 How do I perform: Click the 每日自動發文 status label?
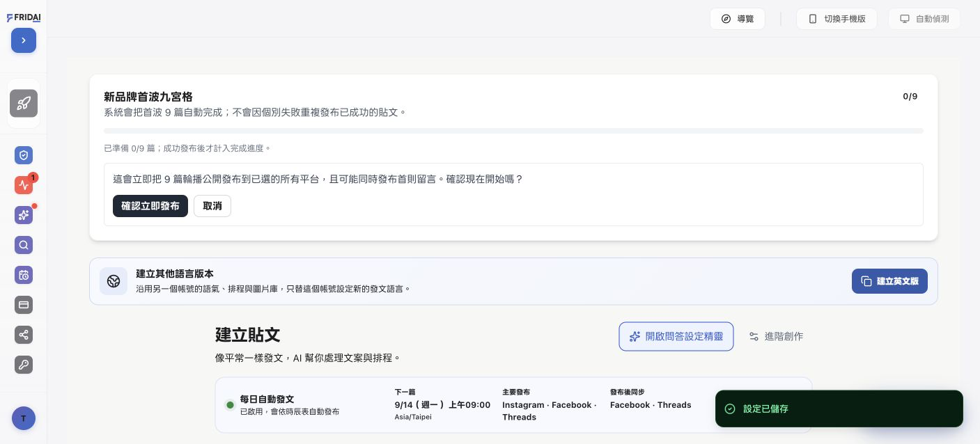267,399
